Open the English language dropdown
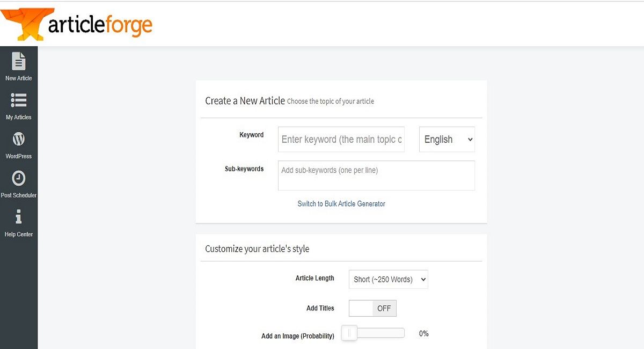The image size is (644, 349). click(x=447, y=140)
